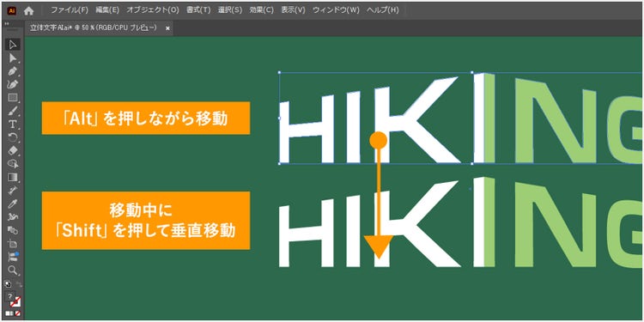Set color mode to None
This screenshot has width=644, height=322.
coord(17,313)
